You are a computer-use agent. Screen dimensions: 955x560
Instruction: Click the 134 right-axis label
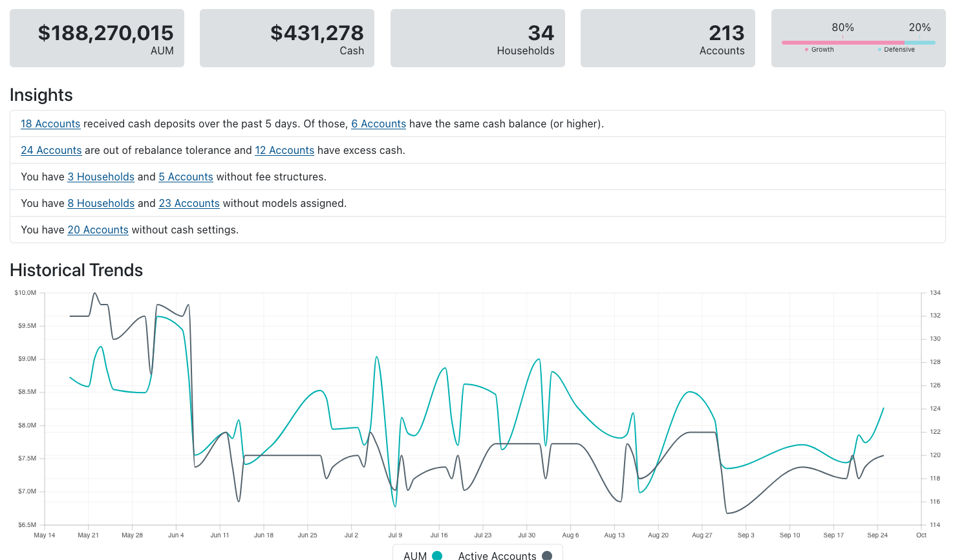tap(935, 293)
